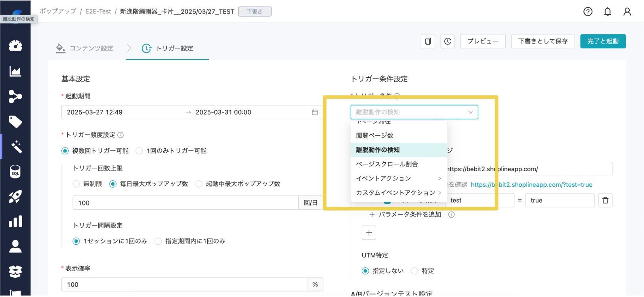Viewport: 644px width, 297px height.
Task: Open the area chart analytics sidebar icon
Action: tap(15, 71)
